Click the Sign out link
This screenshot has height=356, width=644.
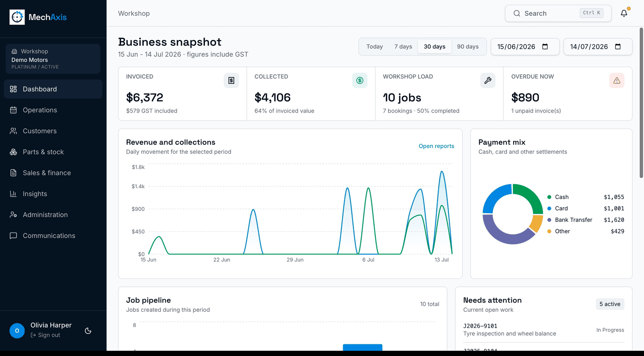(x=45, y=335)
